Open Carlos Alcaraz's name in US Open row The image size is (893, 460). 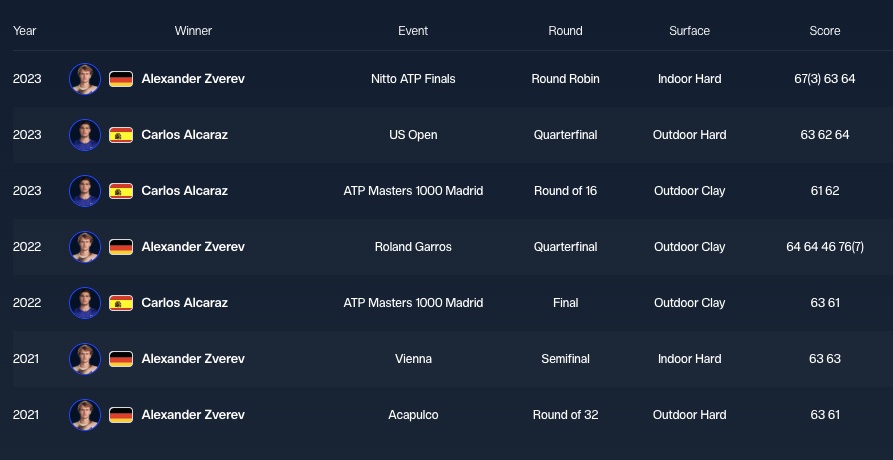point(184,135)
